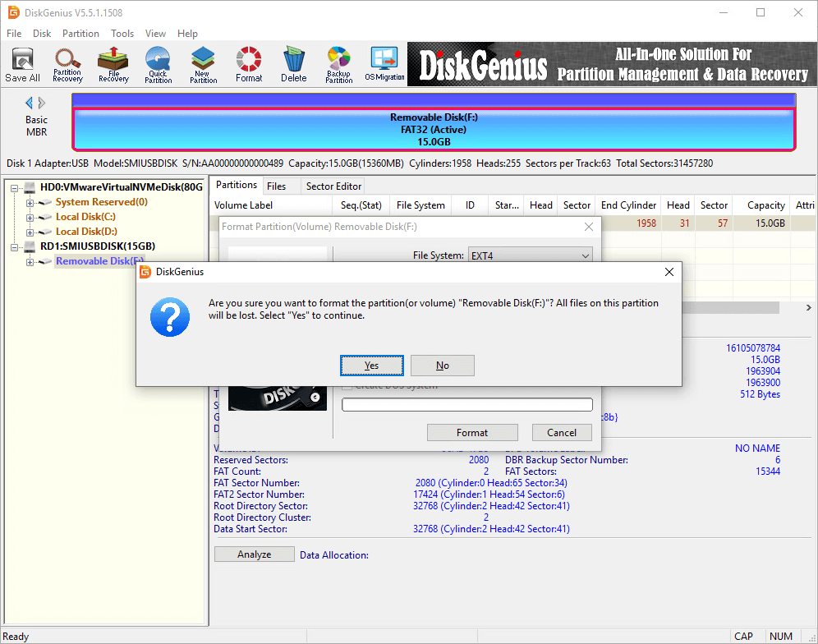818x644 pixels.
Task: Expand the Removable Disk(F:) tree node
Action: (x=30, y=262)
